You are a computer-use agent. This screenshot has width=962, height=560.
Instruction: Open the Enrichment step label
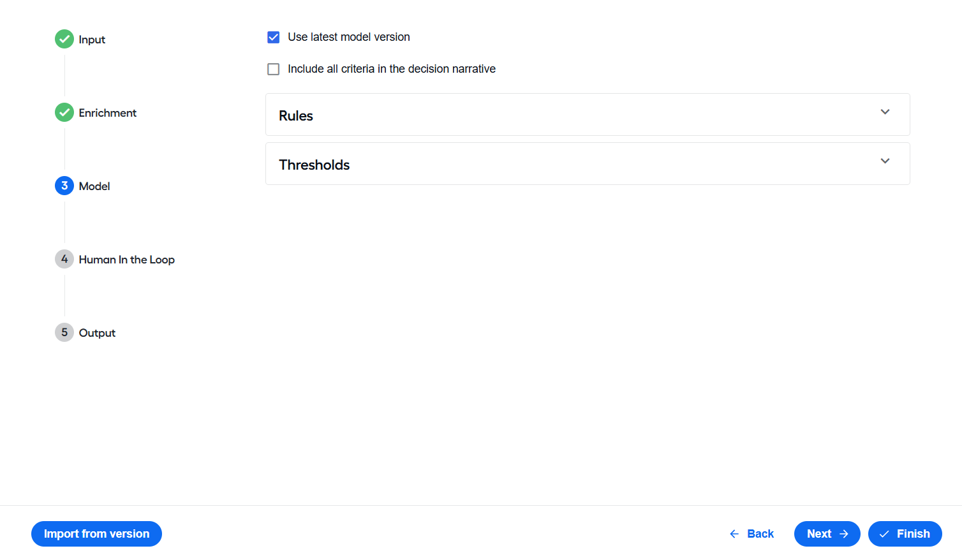click(108, 113)
